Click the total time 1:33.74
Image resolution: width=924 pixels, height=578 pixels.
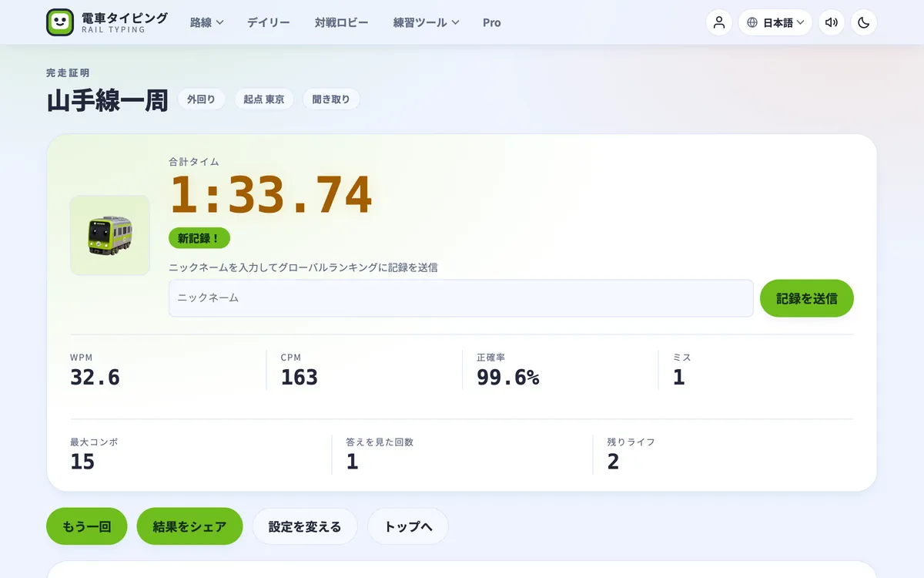tap(271, 195)
